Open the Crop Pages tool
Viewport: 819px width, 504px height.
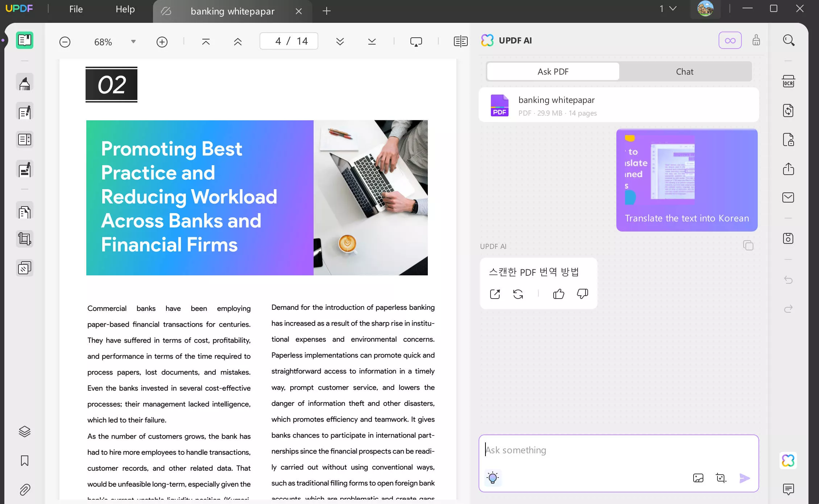pos(25,239)
